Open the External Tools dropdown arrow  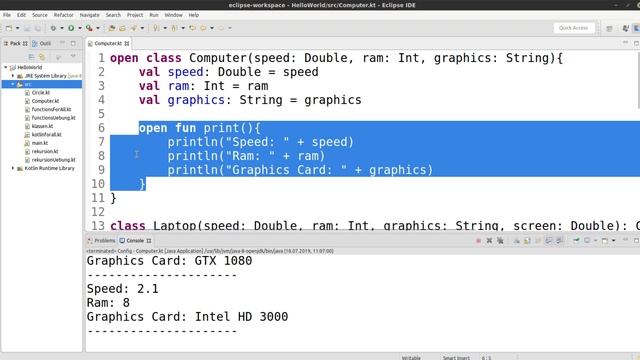98,28
